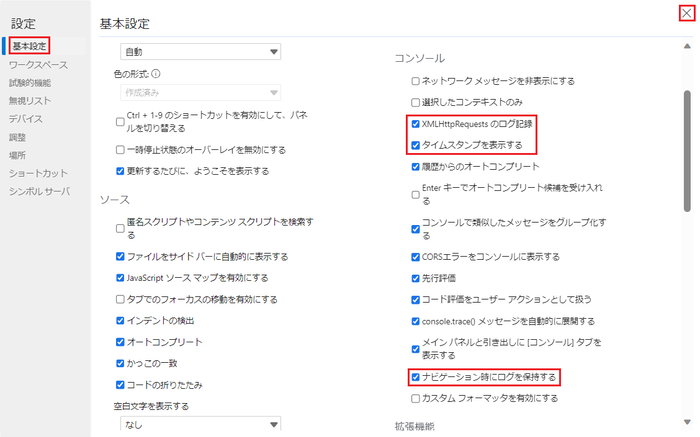Screen dimensions: 700x437
Task: Open the なし whitespace dropdown
Action: [x=200, y=425]
